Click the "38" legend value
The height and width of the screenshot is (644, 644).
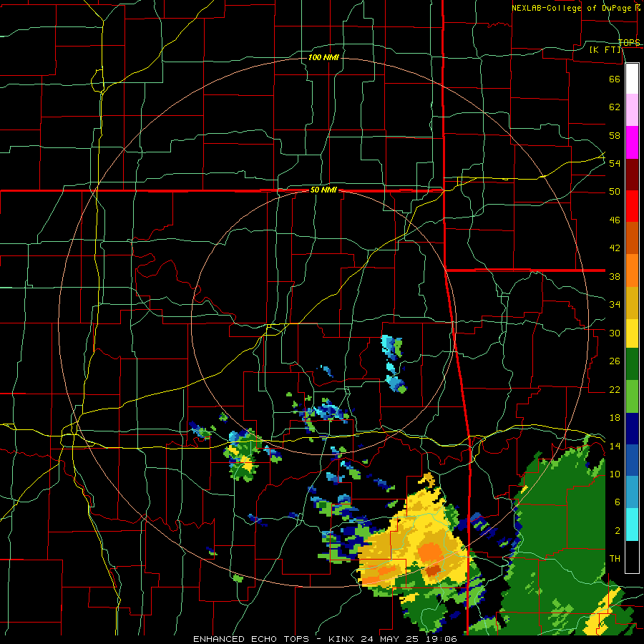[615, 276]
